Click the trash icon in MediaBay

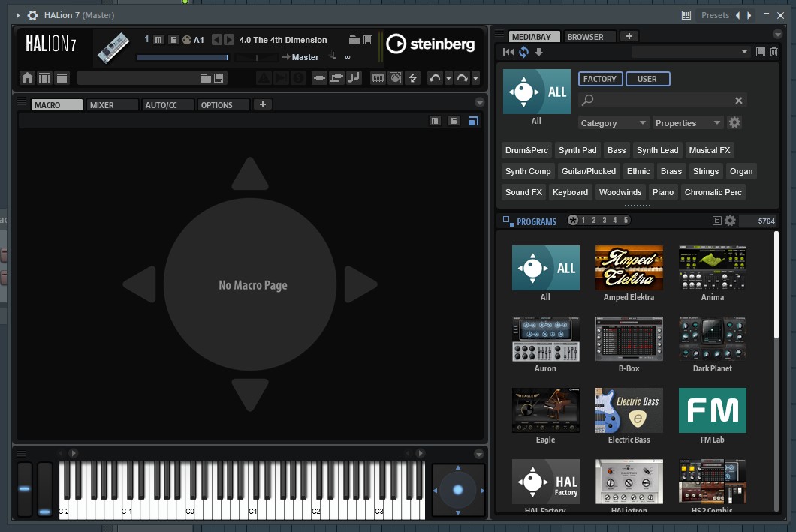point(773,52)
